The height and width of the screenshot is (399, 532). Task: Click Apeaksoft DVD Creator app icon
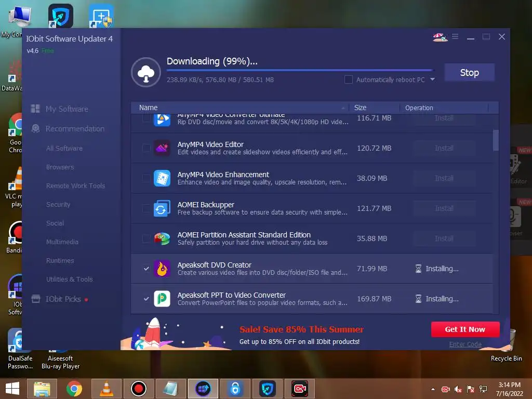(x=162, y=269)
